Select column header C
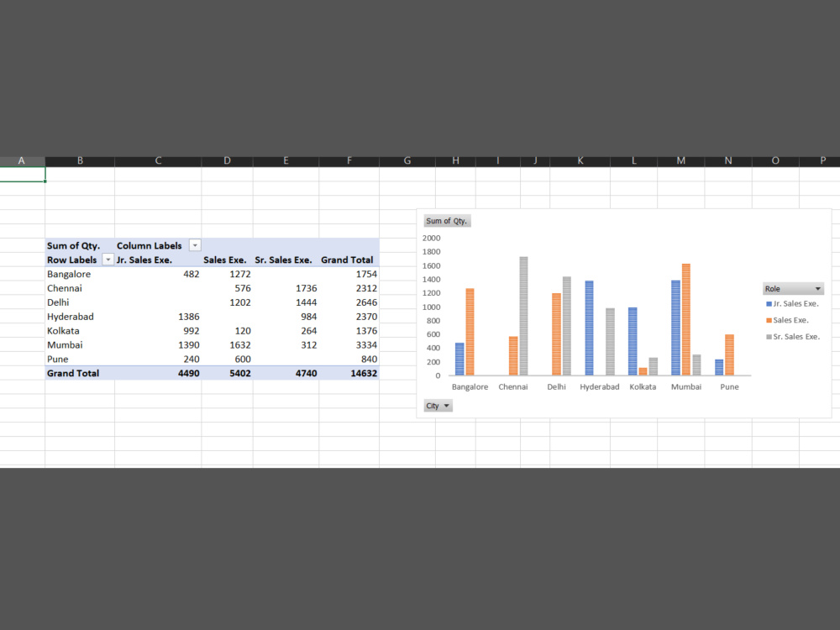The width and height of the screenshot is (840, 630). coord(158,160)
